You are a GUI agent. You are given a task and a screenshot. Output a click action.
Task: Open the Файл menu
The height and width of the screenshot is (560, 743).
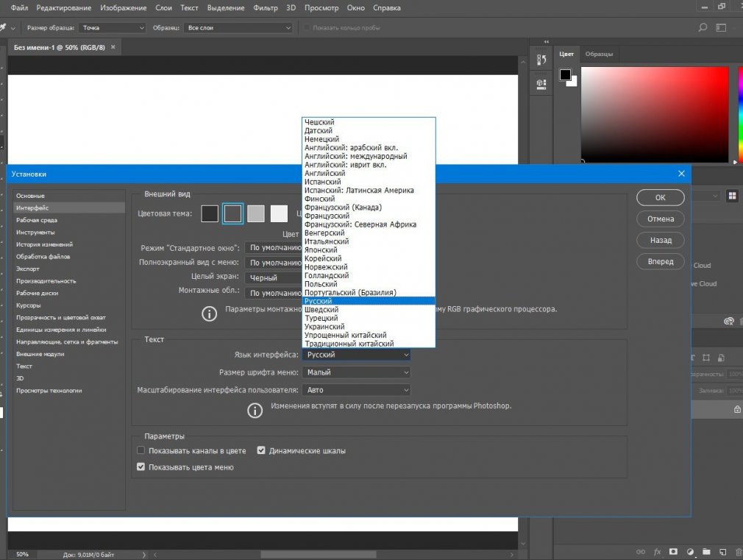19,7
